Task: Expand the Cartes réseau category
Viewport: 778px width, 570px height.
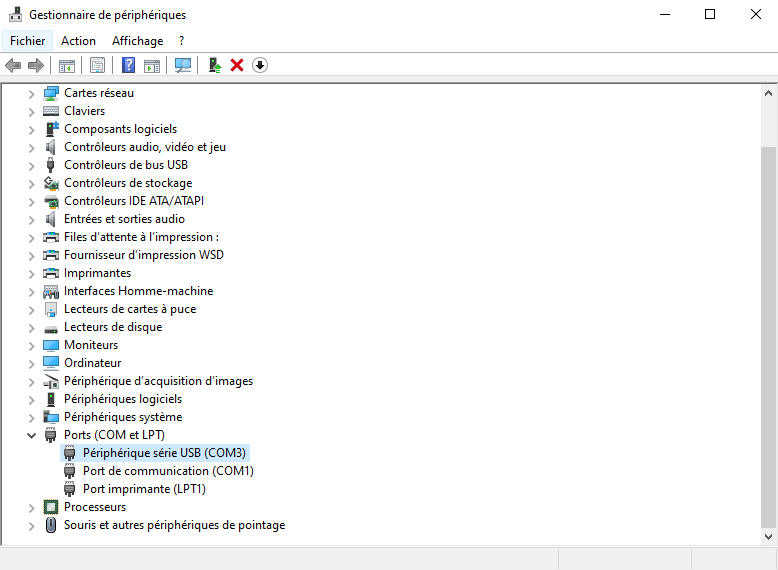Action: click(x=31, y=93)
